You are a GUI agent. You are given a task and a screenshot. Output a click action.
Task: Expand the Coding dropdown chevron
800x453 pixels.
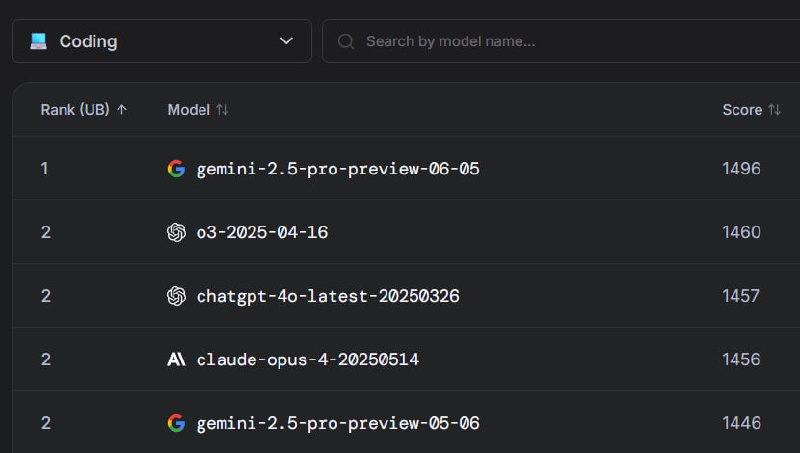[286, 41]
